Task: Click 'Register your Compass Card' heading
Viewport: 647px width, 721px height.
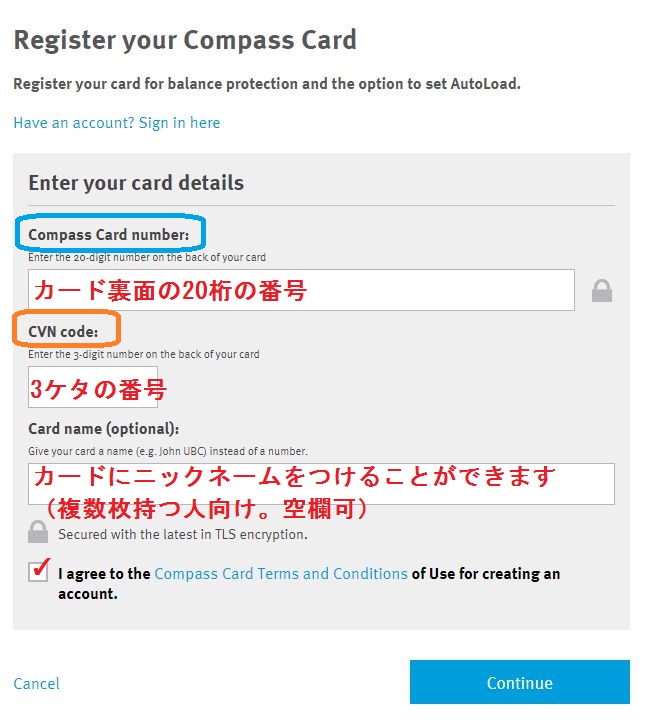Action: pos(185,41)
